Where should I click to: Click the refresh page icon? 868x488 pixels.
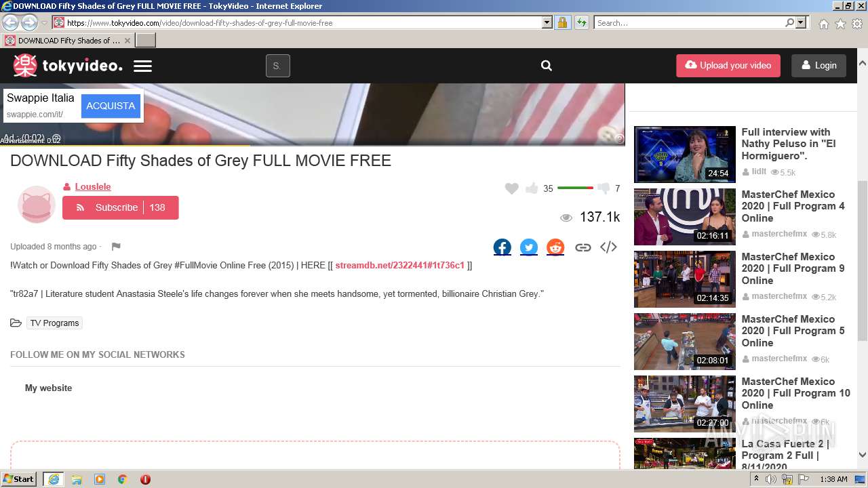coord(582,22)
